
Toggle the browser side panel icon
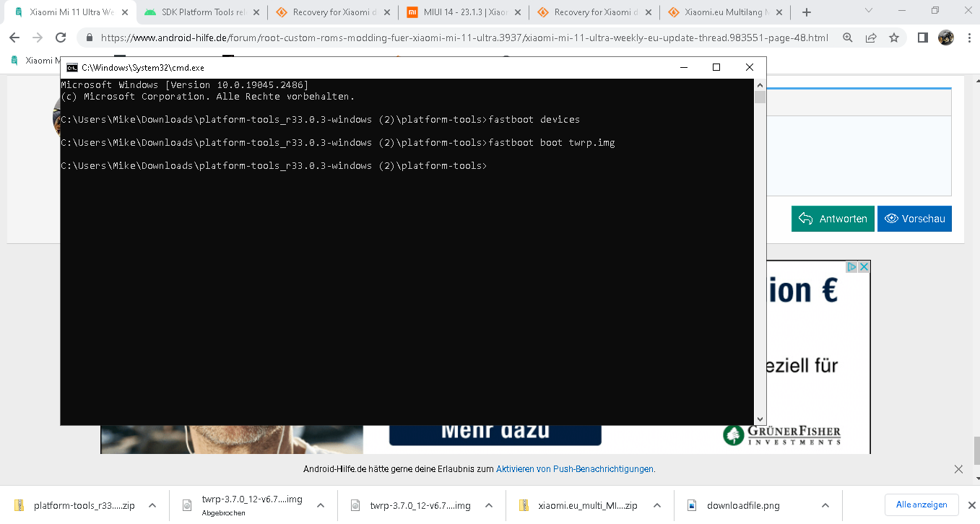click(x=922, y=38)
